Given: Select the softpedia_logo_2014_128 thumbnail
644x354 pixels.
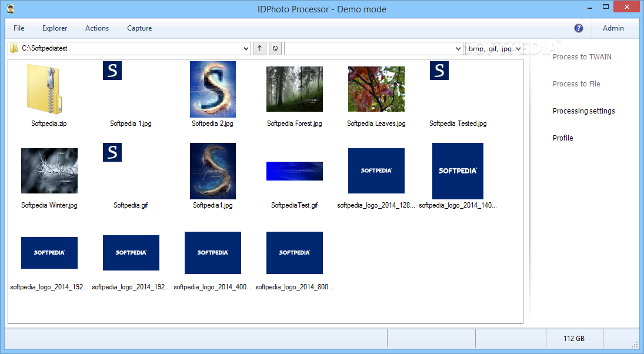Looking at the screenshot, I should coord(376,171).
